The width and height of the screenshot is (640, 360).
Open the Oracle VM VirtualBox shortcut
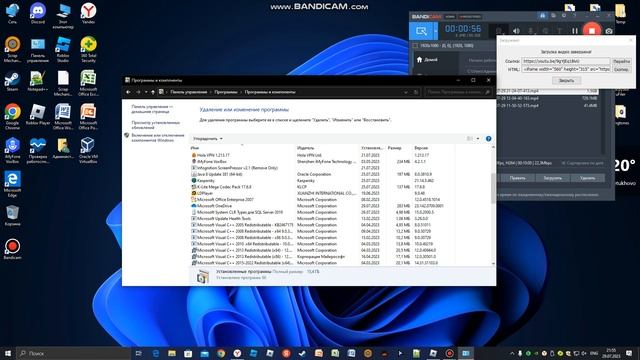[88, 150]
